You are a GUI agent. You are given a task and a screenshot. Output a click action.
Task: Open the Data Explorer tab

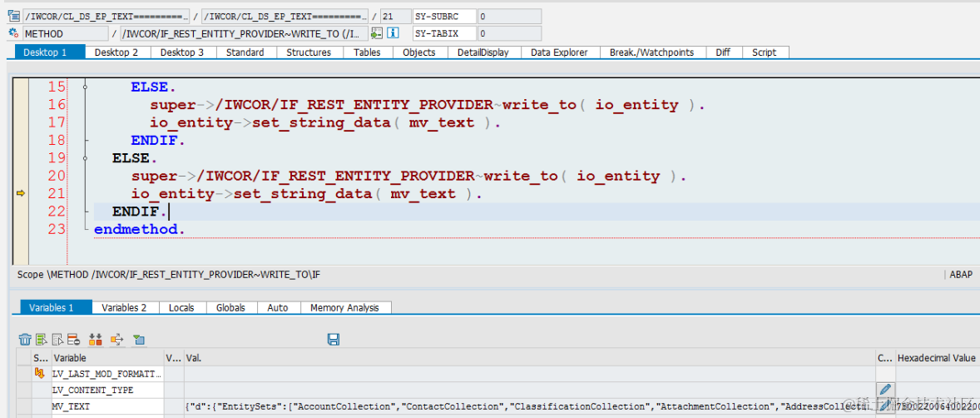coord(559,52)
